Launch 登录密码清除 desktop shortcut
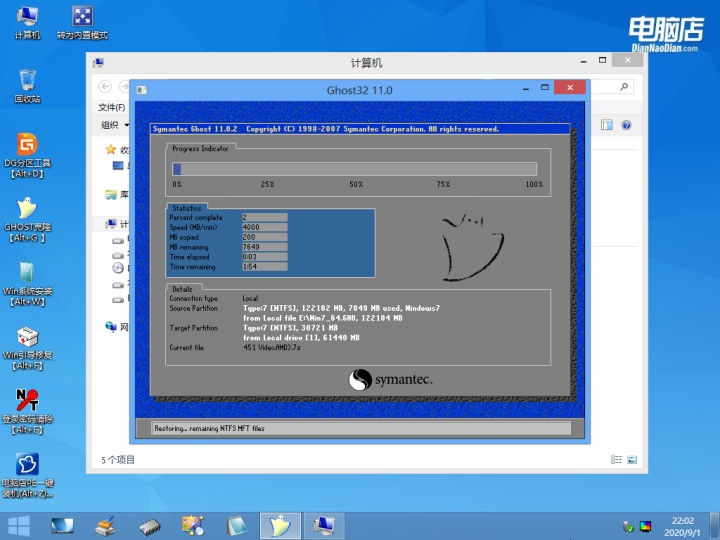This screenshot has height=540, width=720. point(27,411)
